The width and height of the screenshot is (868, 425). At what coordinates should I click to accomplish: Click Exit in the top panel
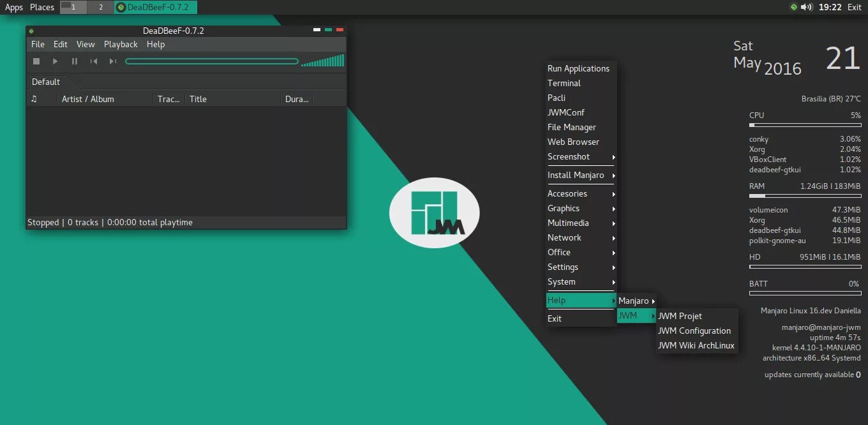click(x=854, y=7)
